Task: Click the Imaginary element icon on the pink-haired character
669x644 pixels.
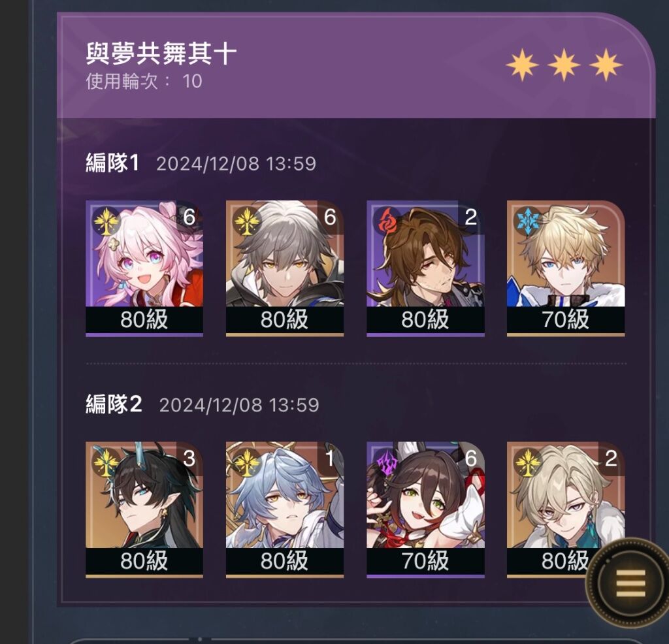Action: tap(106, 221)
